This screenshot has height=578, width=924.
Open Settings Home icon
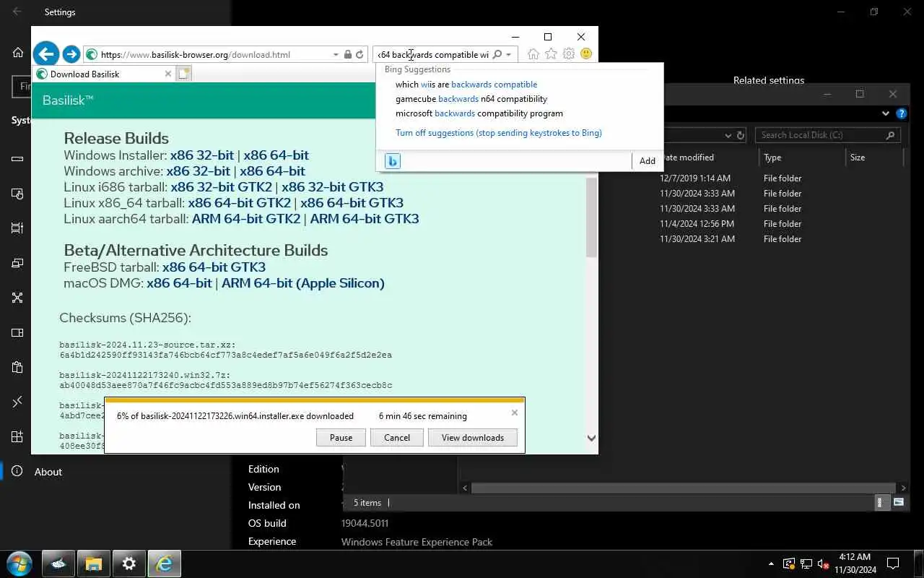(x=18, y=52)
